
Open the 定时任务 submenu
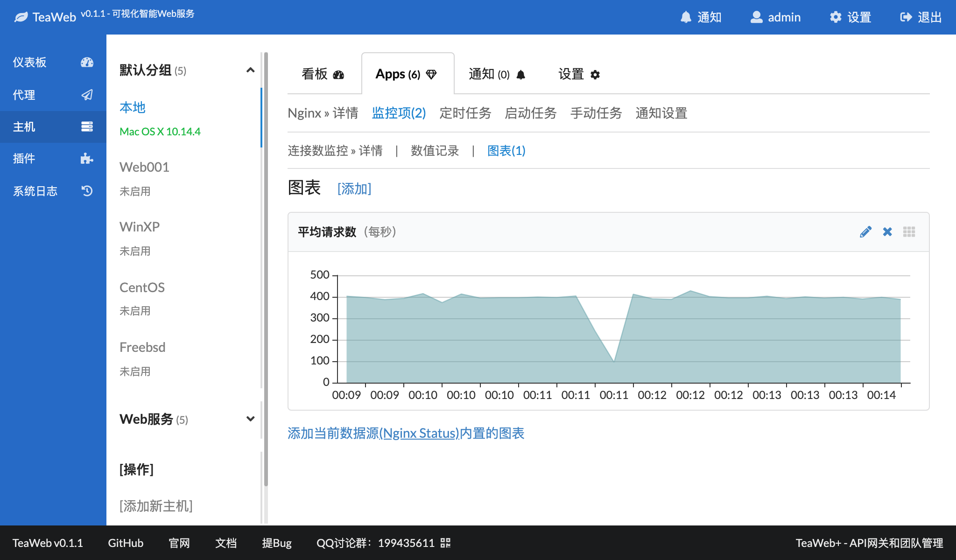point(465,113)
